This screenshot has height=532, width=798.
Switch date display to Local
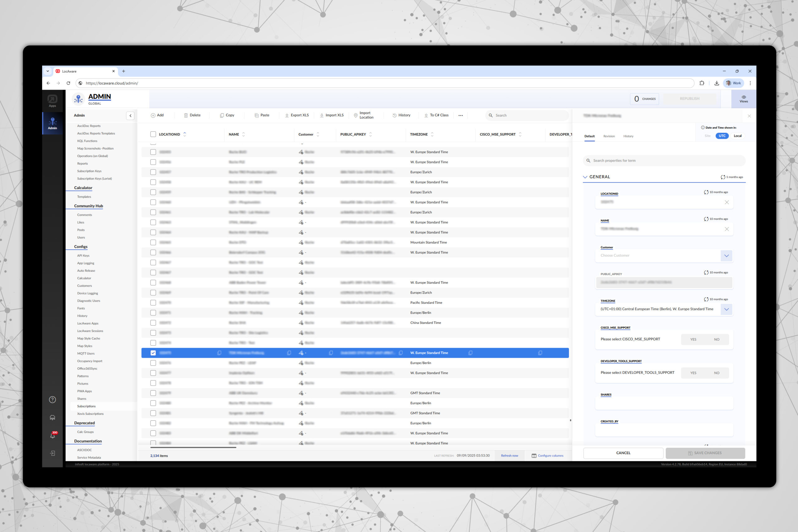coord(737,136)
